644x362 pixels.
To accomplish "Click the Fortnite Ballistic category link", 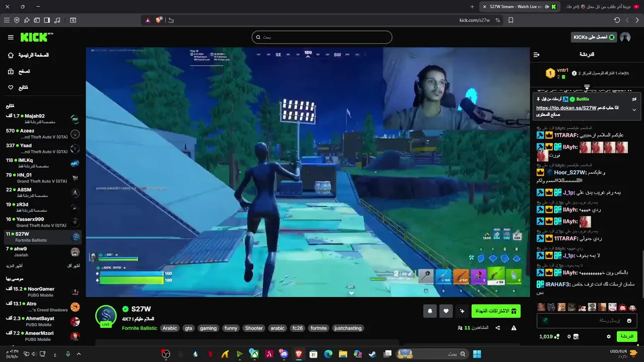I will point(139,328).
